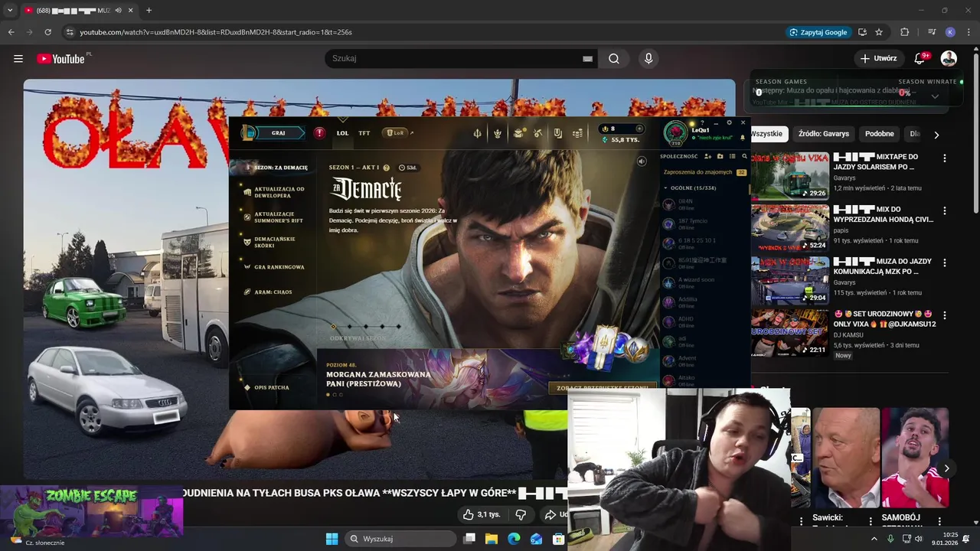Viewport: 980px width, 551px height.
Task: Open Aktualizacja od dewelopera side menu item
Action: click(274, 192)
